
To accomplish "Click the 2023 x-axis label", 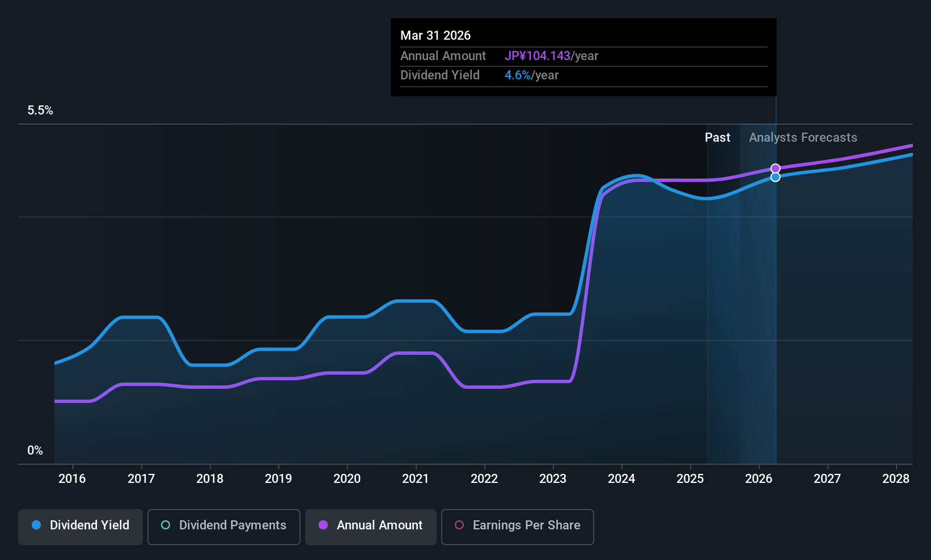I will (553, 479).
